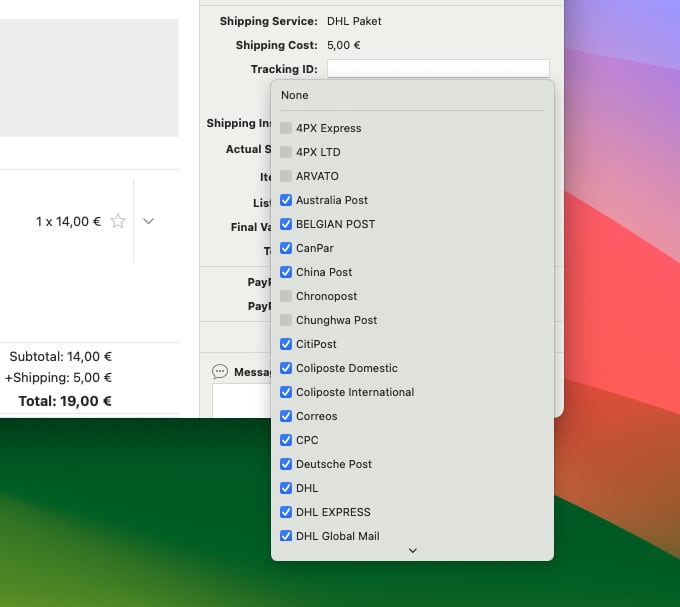The image size is (680, 607).
Task: Expand the chevron beside the item price
Action: [148, 221]
